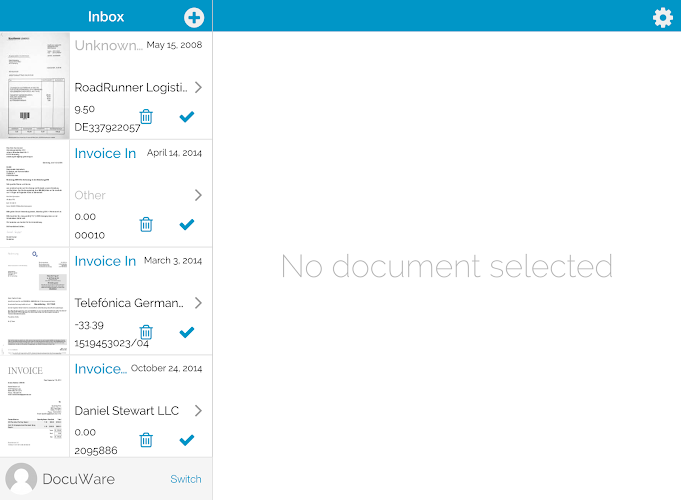The width and height of the screenshot is (681, 500).
Task: Delete the April 14, 2014 invoice
Action: [x=146, y=224]
